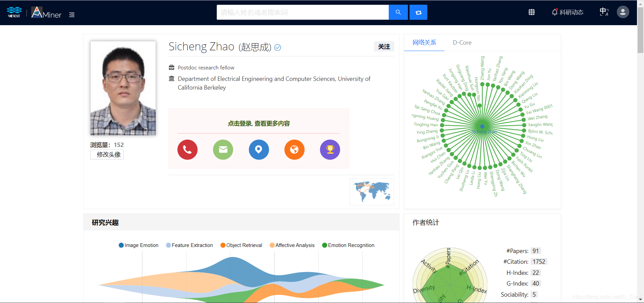This screenshot has width=644, height=303.
Task: Click the Postdoc research fellow title
Action: [206, 68]
